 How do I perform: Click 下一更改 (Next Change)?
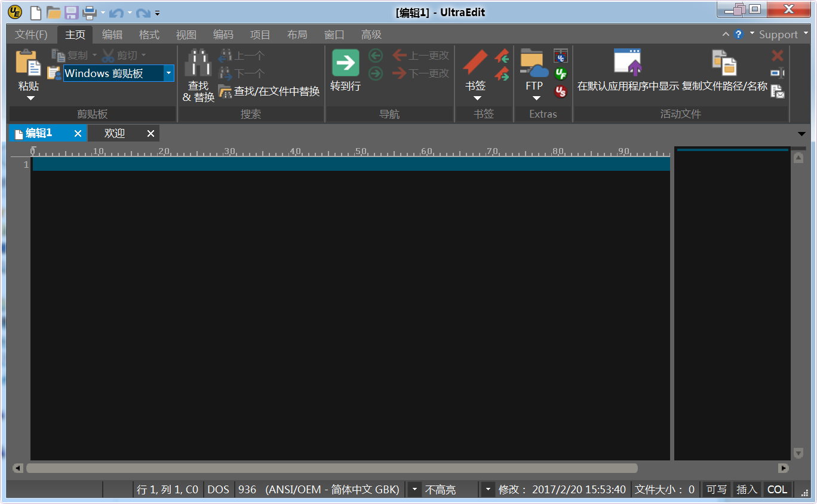[x=420, y=73]
